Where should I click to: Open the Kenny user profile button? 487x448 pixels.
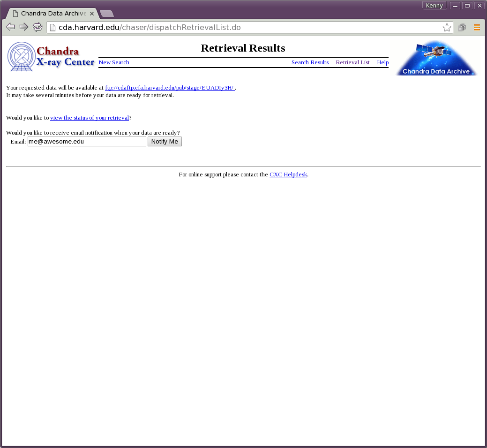tap(434, 6)
